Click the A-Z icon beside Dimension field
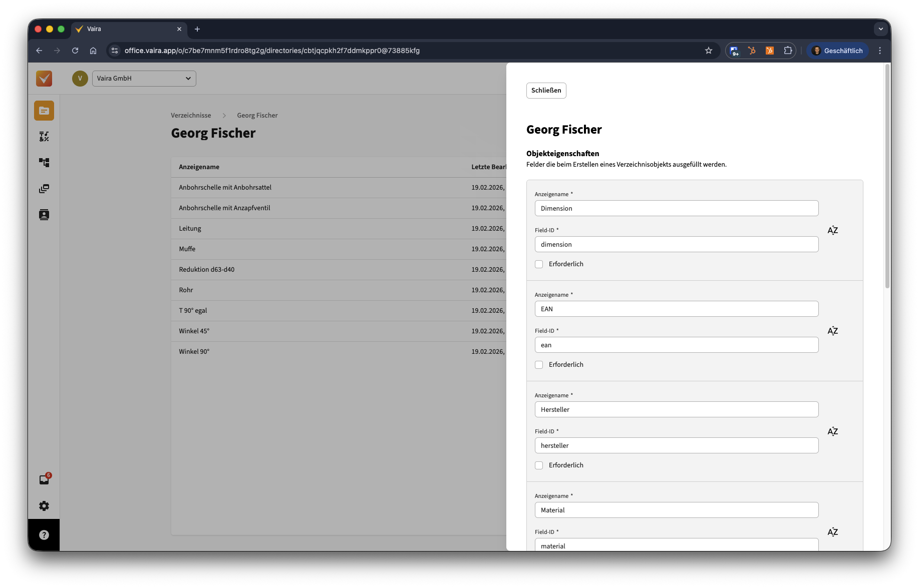 click(832, 230)
